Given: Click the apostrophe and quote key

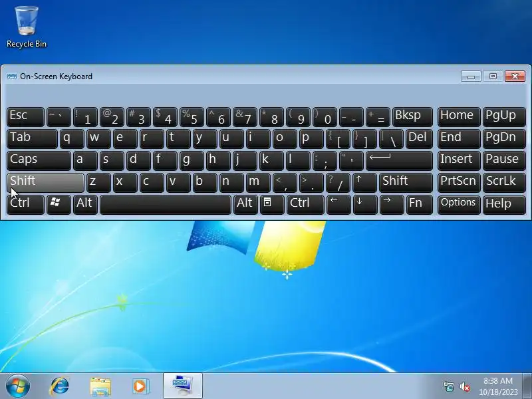Looking at the screenshot, I should [352, 161].
